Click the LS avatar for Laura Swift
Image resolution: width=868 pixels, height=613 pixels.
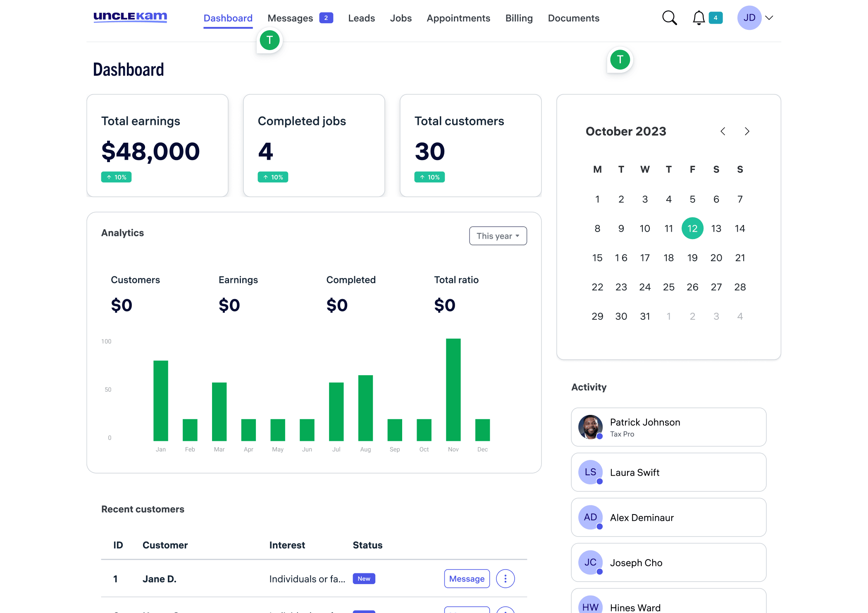coord(590,472)
